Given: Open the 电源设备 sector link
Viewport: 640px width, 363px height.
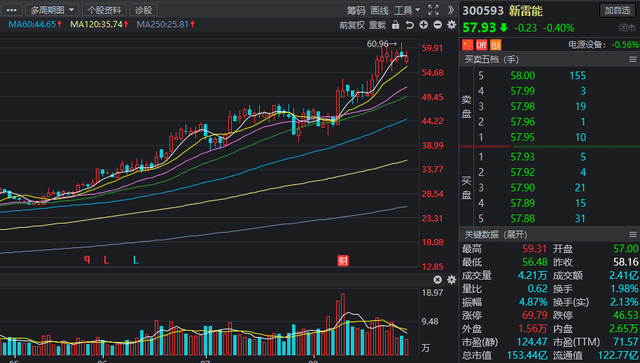Looking at the screenshot, I should point(587,45).
